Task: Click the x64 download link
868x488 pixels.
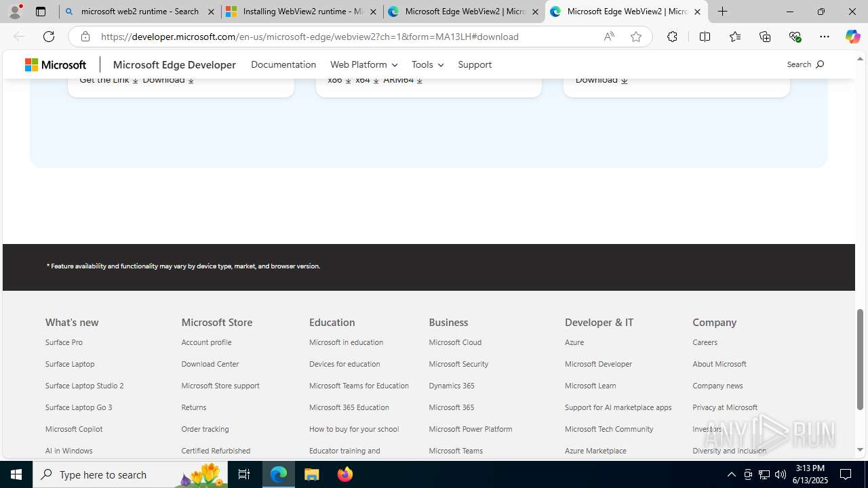Action: pyautogui.click(x=367, y=80)
